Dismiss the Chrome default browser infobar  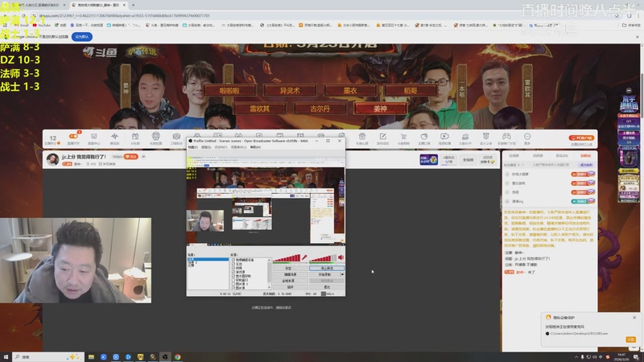pyautogui.click(x=637, y=37)
